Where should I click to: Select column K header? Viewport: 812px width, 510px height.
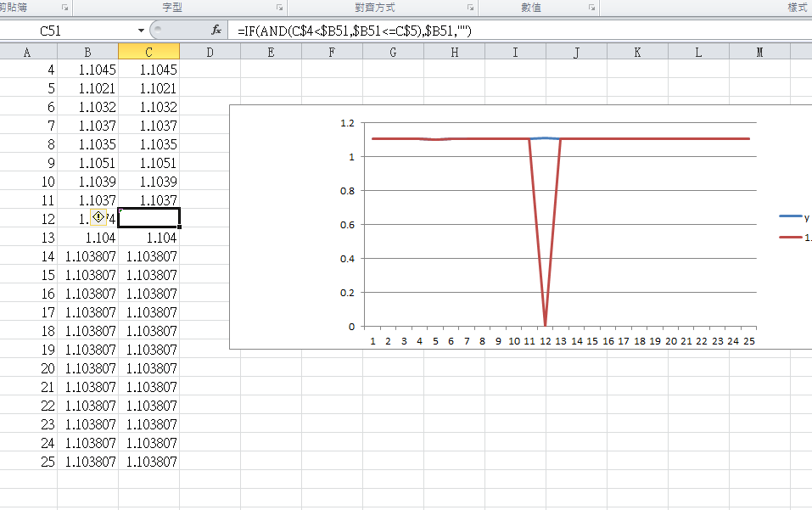tap(637, 53)
